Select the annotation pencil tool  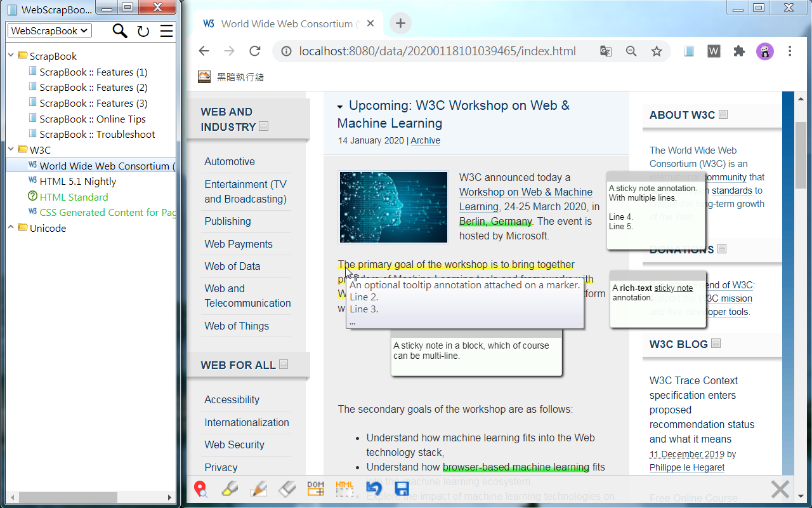[259, 488]
